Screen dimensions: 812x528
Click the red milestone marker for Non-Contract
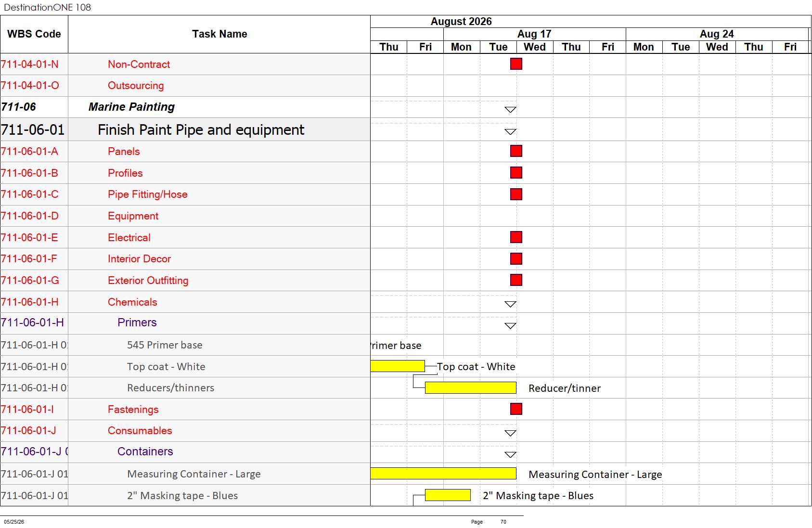[516, 64]
